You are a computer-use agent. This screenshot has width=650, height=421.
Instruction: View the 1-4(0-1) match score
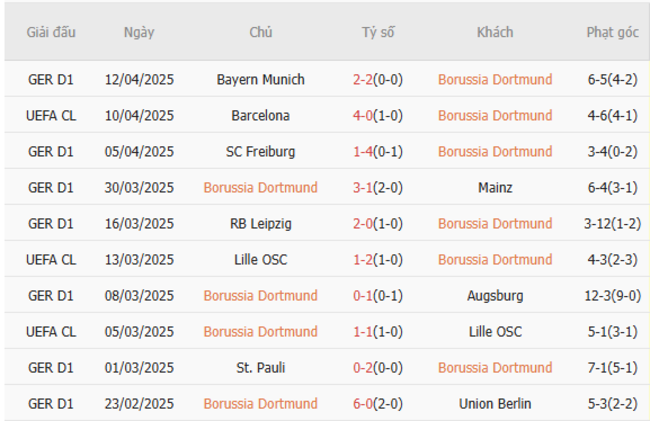pyautogui.click(x=378, y=152)
